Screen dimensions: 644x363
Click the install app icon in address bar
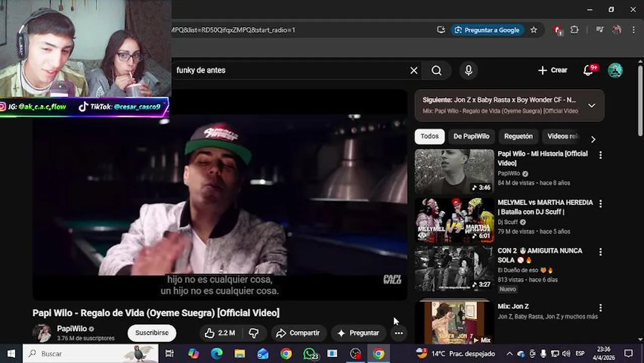click(x=441, y=30)
